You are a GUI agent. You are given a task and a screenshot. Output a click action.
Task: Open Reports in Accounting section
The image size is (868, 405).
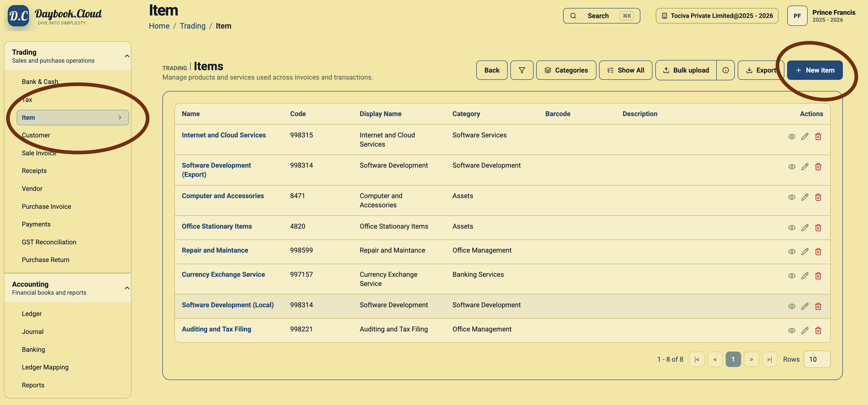pos(33,385)
